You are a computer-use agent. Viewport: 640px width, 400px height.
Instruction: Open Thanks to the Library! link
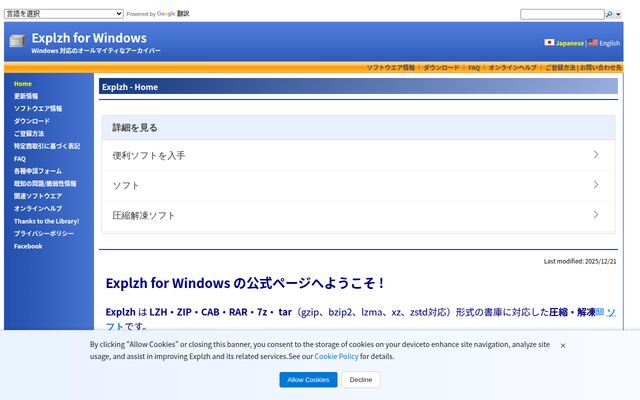point(47,221)
